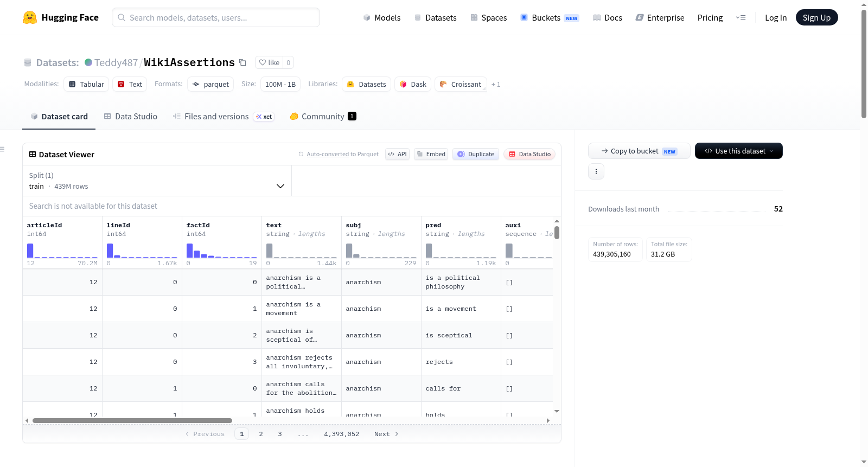Image resolution: width=868 pixels, height=467 pixels.
Task: Open the Buckets page
Action: [550, 17]
